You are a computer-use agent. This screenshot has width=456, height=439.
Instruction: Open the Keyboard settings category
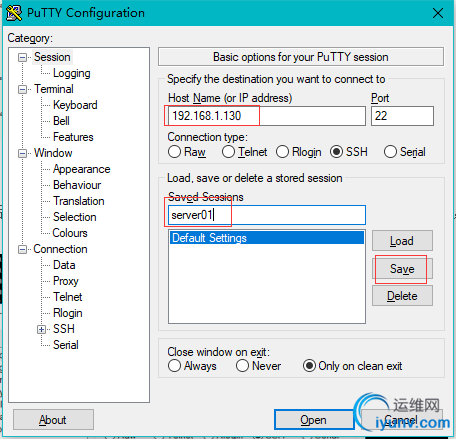(75, 105)
